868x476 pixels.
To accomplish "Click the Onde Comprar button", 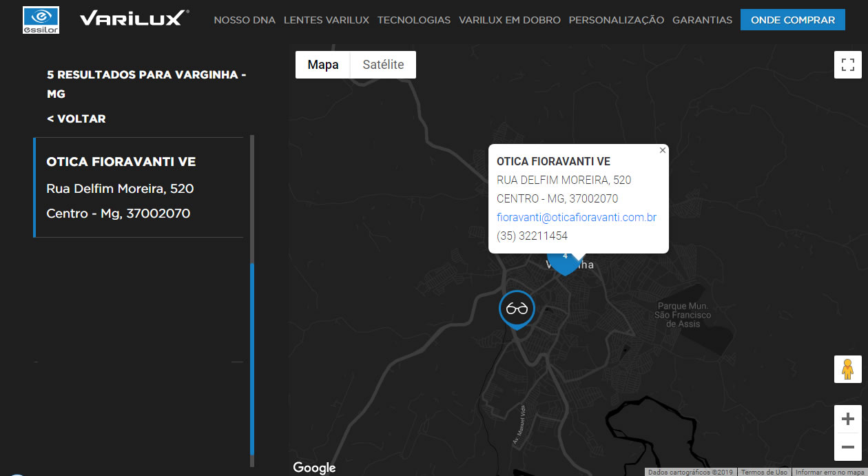I will [x=793, y=20].
